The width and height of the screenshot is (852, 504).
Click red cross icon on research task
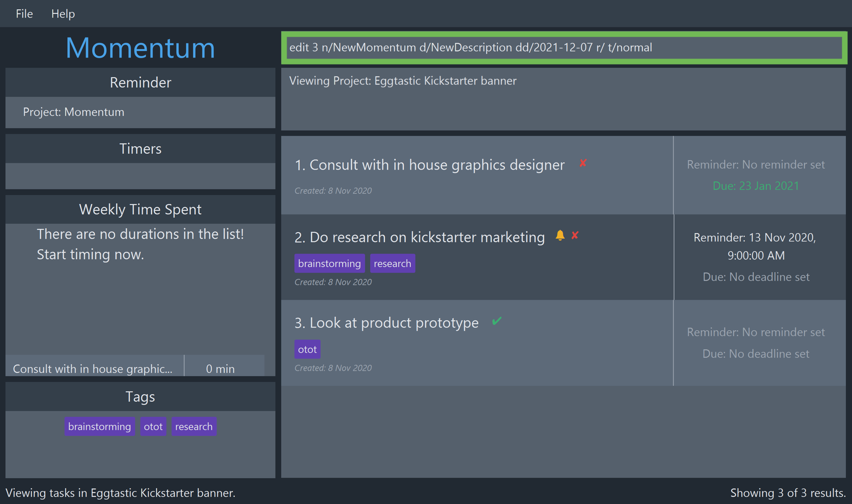click(x=575, y=236)
